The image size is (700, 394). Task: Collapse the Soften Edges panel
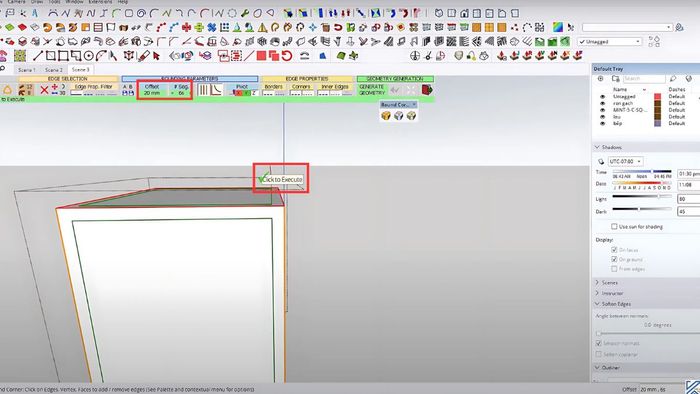(597, 304)
